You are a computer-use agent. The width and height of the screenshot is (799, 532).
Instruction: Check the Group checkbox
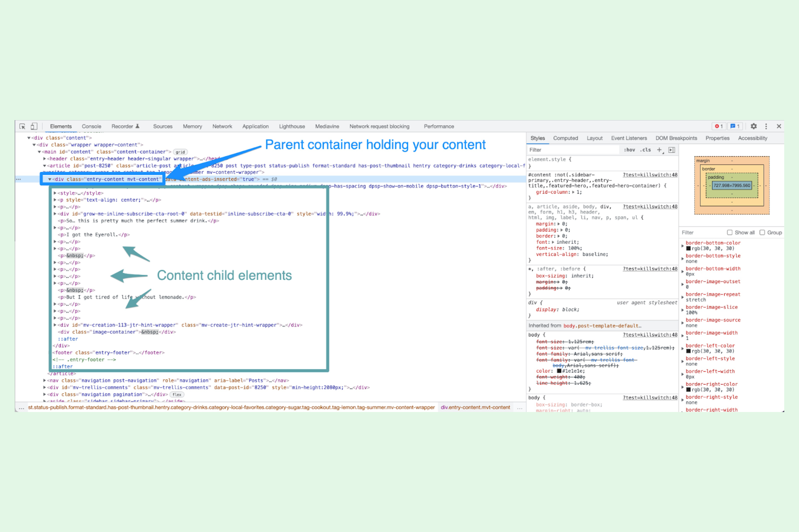pos(762,232)
